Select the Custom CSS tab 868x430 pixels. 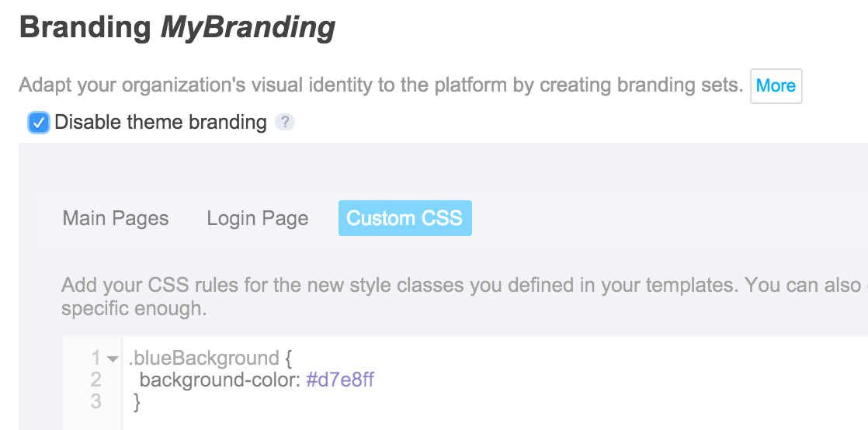coord(404,218)
